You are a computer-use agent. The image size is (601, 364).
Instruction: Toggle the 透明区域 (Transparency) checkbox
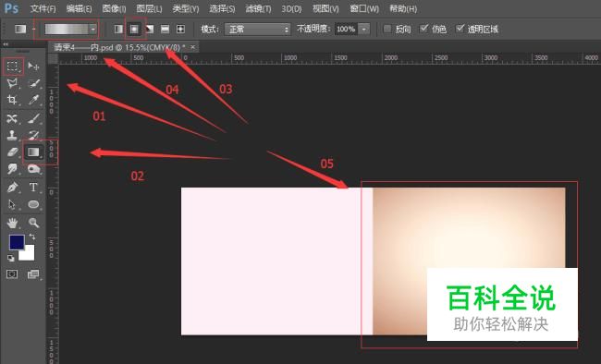(460, 29)
